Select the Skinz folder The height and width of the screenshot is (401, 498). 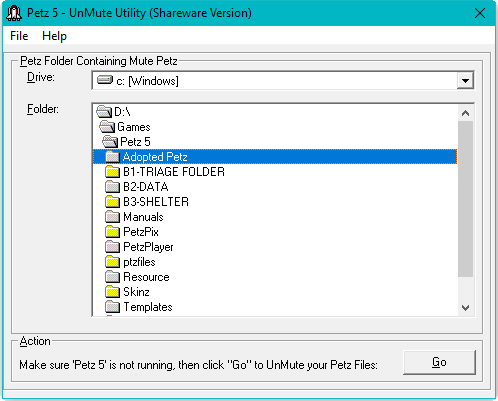pyautogui.click(x=275, y=292)
